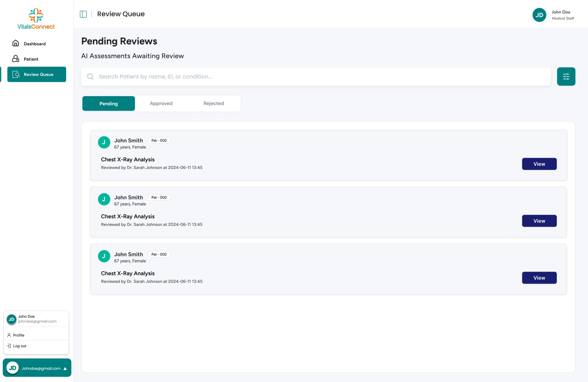
Task: Select Review Queue in the sidebar
Action: (x=37, y=74)
